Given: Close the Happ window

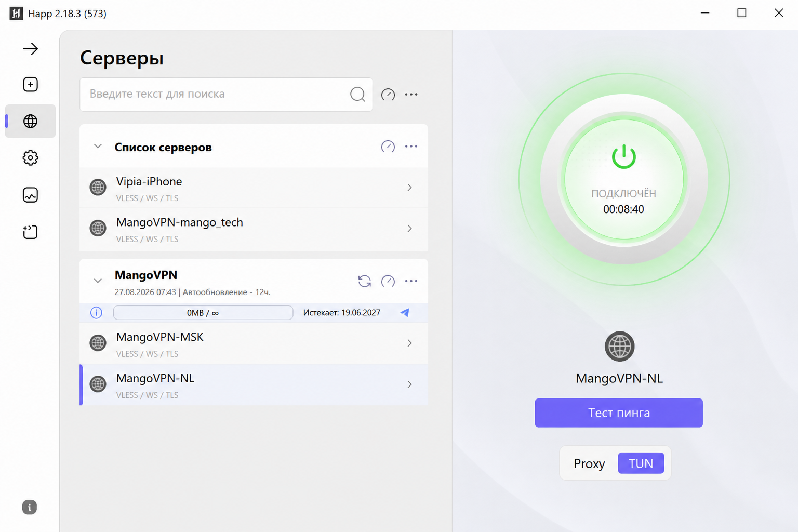Looking at the screenshot, I should click(x=779, y=13).
